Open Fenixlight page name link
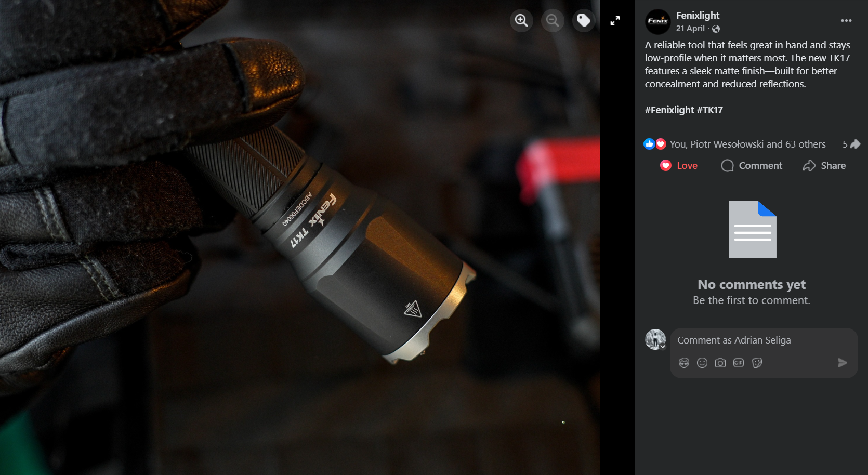 pos(698,15)
